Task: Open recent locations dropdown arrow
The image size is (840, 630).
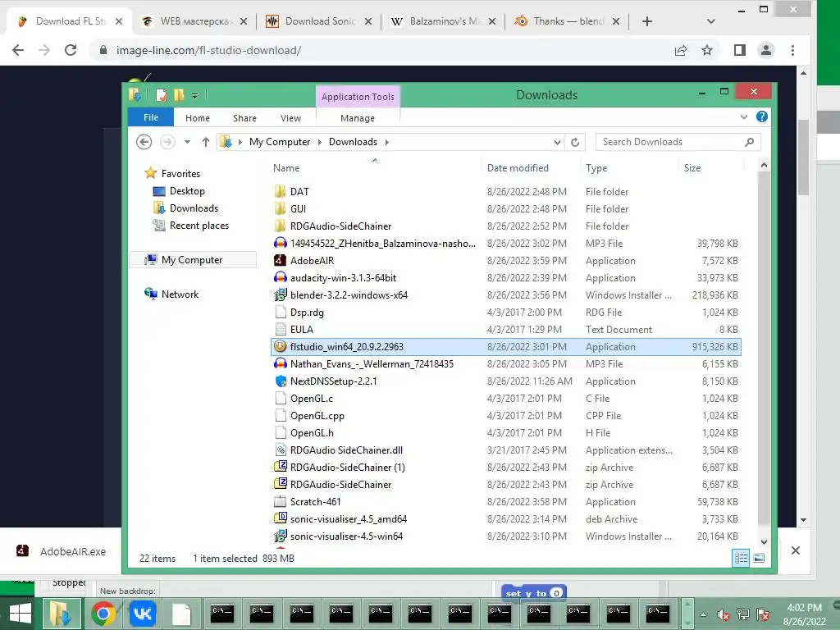Action: [187, 142]
